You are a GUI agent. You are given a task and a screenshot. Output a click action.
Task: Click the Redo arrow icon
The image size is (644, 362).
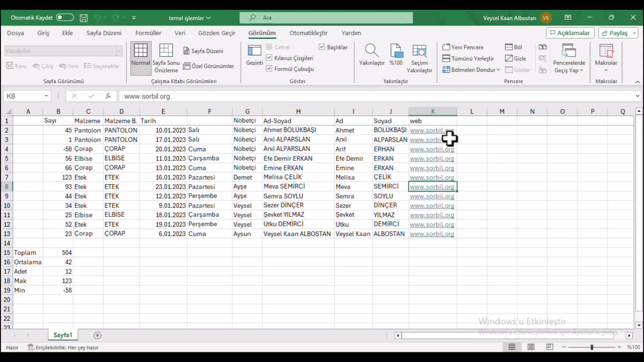[116, 17]
